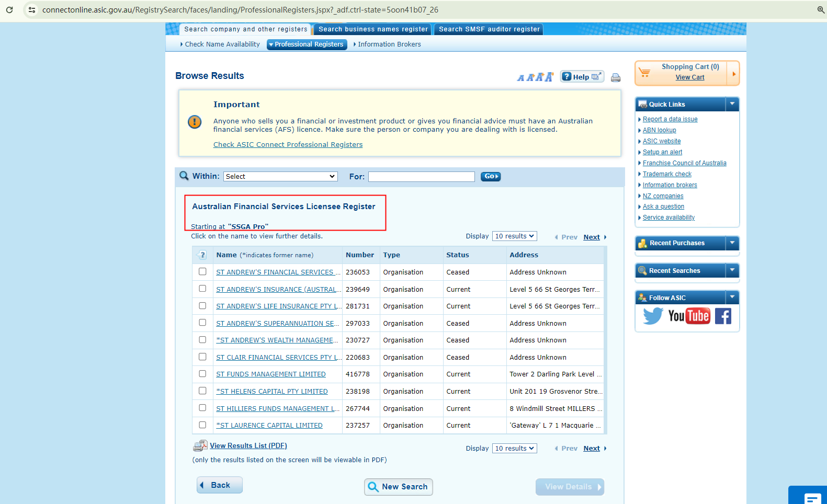Set largest text size with last A icon
The height and width of the screenshot is (504, 827).
(x=549, y=77)
